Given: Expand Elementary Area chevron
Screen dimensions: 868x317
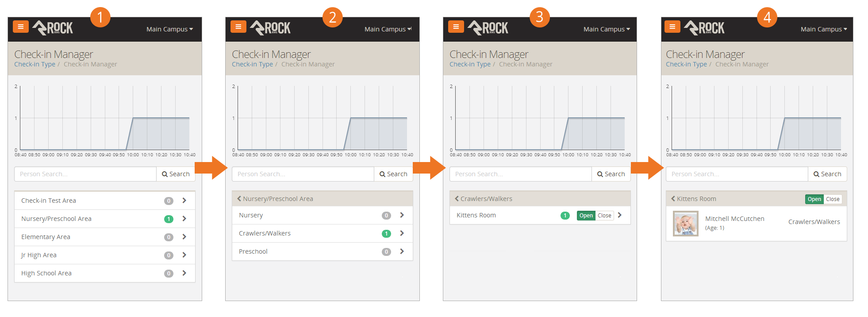Looking at the screenshot, I should pyautogui.click(x=184, y=237).
